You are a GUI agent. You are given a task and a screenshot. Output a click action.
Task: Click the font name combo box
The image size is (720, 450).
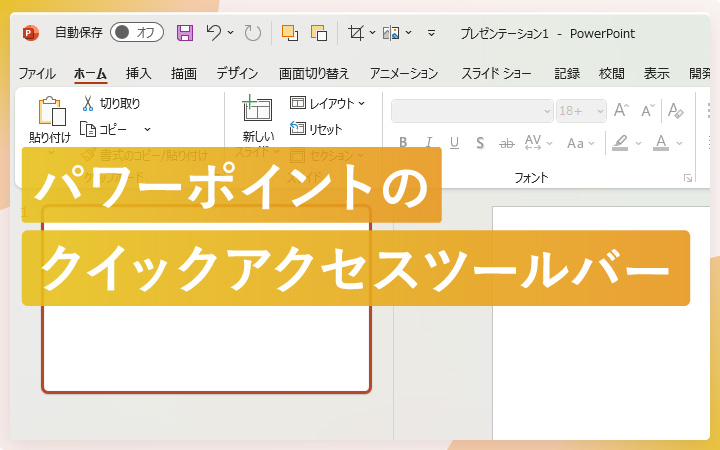pos(472,111)
